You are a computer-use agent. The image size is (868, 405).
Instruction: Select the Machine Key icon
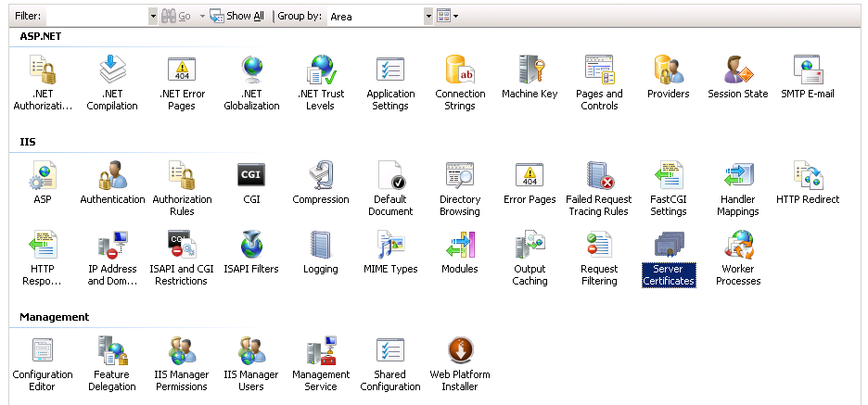(530, 78)
